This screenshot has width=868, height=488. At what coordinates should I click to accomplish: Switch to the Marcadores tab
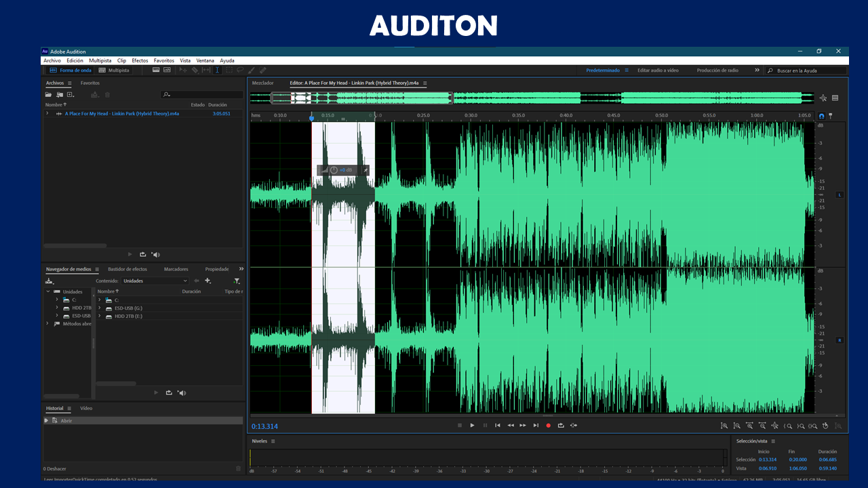coord(176,269)
